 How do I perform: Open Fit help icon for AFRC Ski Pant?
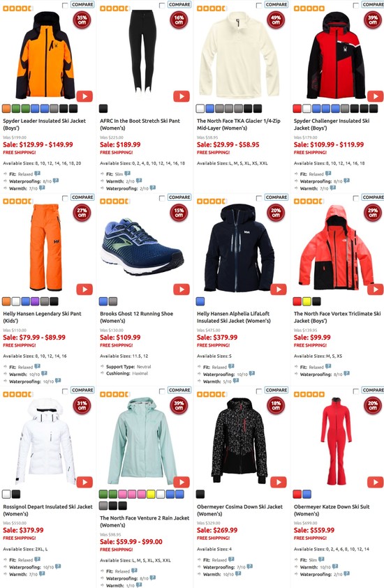coord(127,174)
